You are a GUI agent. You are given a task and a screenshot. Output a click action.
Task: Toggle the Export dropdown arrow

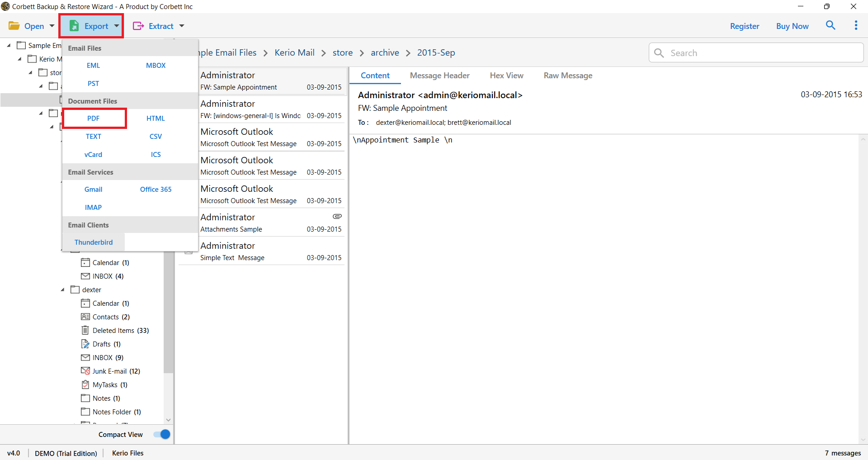pos(117,26)
